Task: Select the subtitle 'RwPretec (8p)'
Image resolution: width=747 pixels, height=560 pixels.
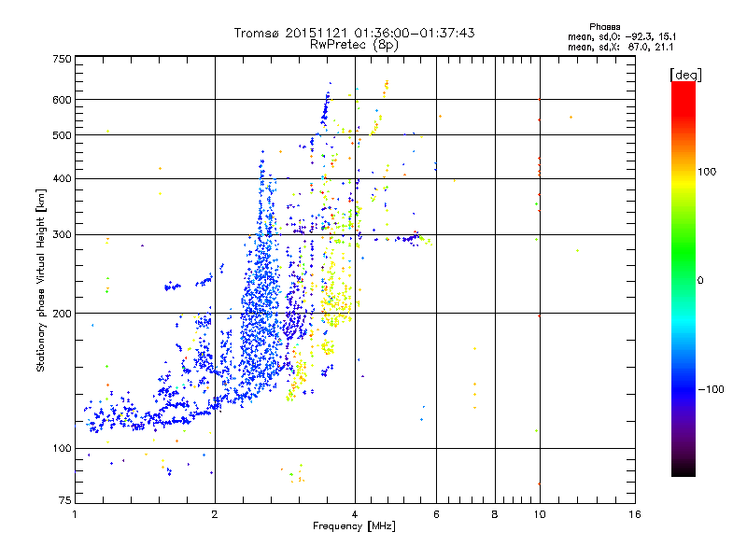Action: pos(354,45)
